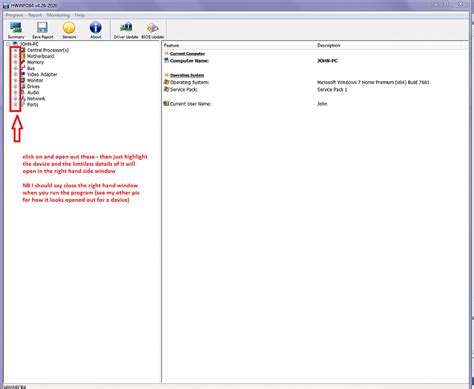Select Monitor label in tree

(x=35, y=80)
